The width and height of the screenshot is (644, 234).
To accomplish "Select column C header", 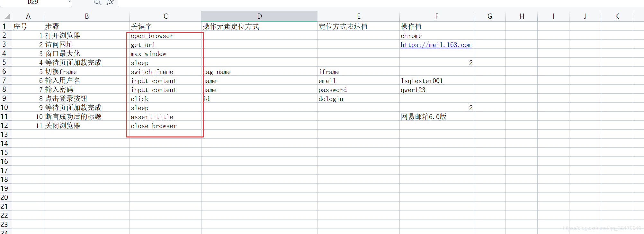I will [x=165, y=16].
